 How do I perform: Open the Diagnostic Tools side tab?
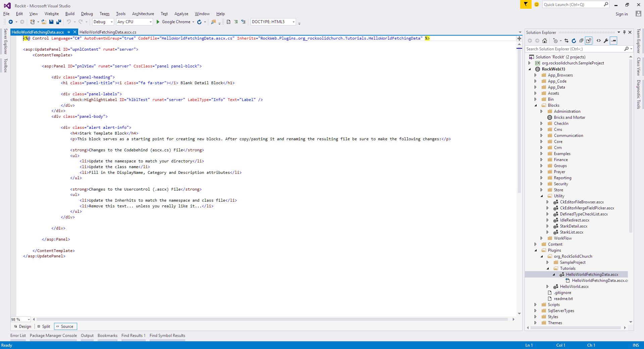tap(639, 95)
